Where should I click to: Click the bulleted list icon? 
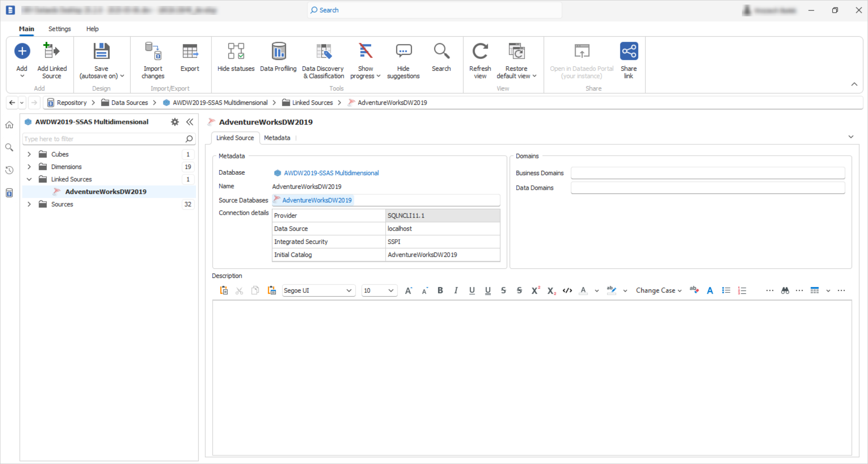coord(726,291)
